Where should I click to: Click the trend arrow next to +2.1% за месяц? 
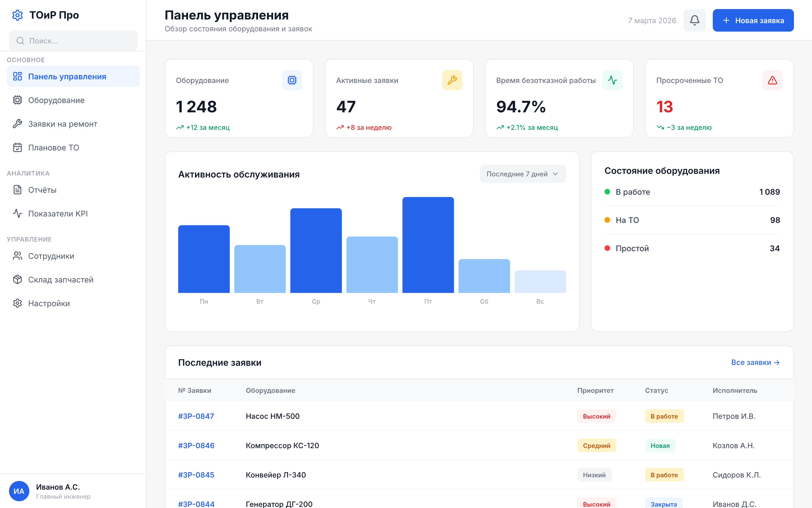tap(500, 127)
